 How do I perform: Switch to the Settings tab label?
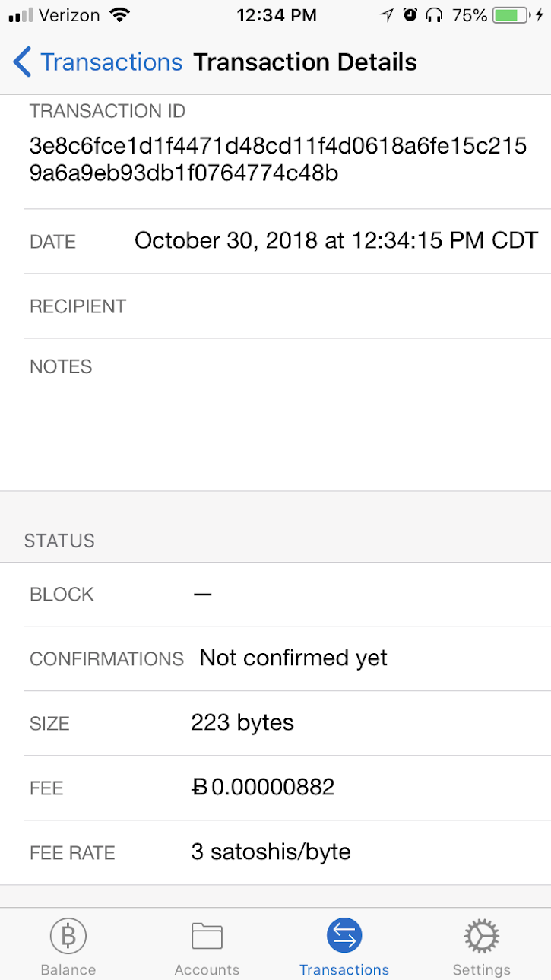point(482,969)
